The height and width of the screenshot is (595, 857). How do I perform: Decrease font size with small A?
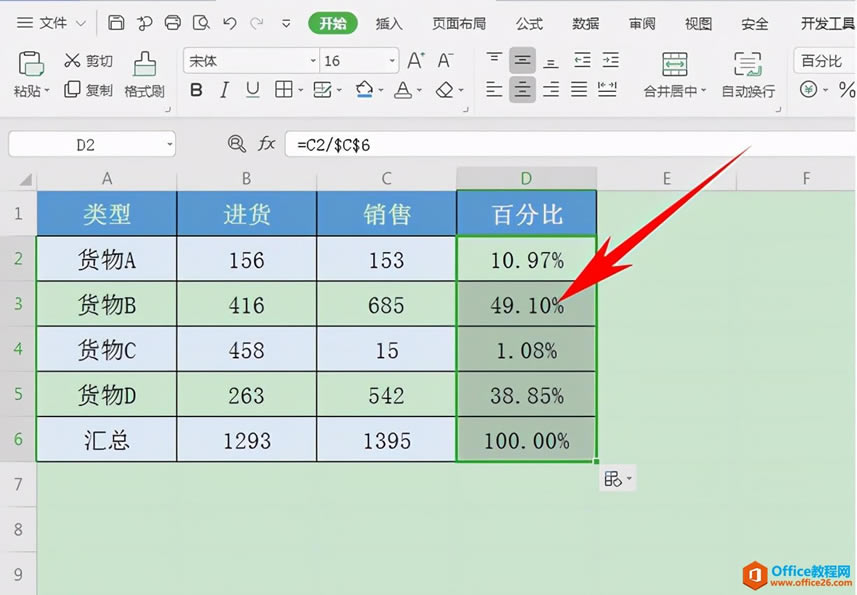pos(445,61)
